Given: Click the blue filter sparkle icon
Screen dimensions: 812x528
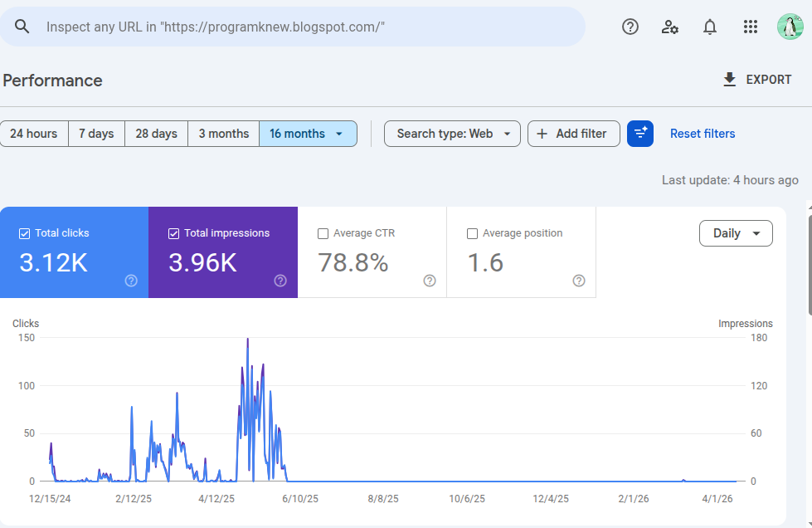Looking at the screenshot, I should (x=640, y=134).
